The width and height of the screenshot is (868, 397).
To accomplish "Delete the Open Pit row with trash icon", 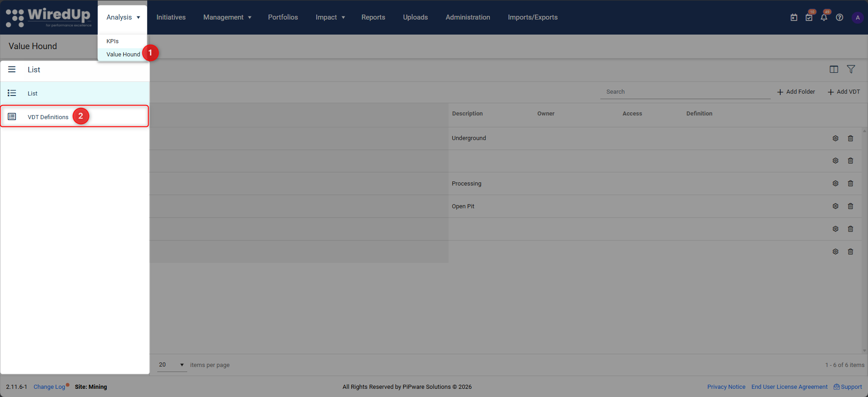I will point(850,206).
